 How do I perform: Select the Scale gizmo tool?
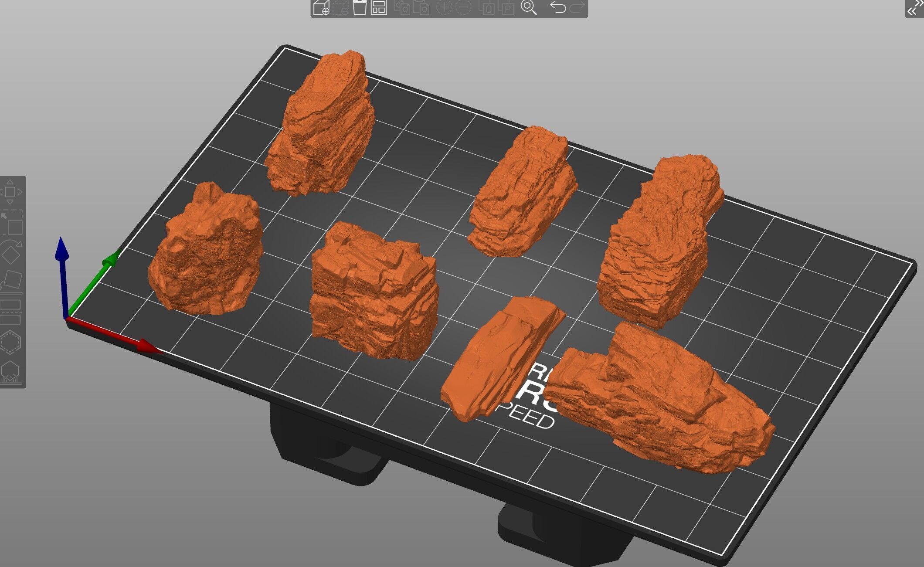tap(12, 223)
